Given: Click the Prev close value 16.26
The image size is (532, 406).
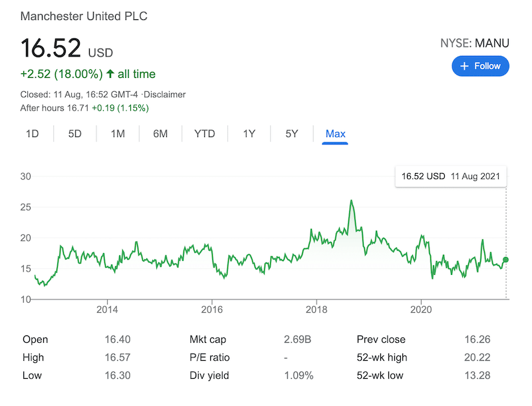Looking at the screenshot, I should (477, 339).
